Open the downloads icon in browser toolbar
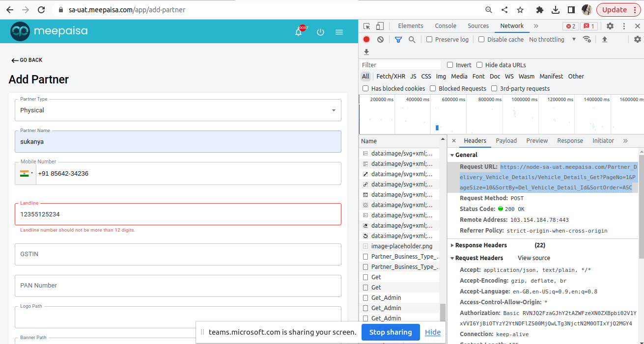 point(556,10)
